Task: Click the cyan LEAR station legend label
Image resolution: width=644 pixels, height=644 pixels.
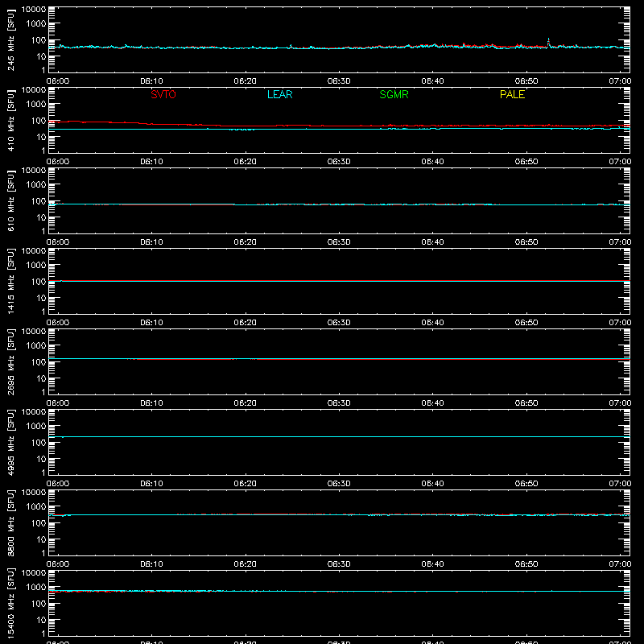Action: pos(279,94)
